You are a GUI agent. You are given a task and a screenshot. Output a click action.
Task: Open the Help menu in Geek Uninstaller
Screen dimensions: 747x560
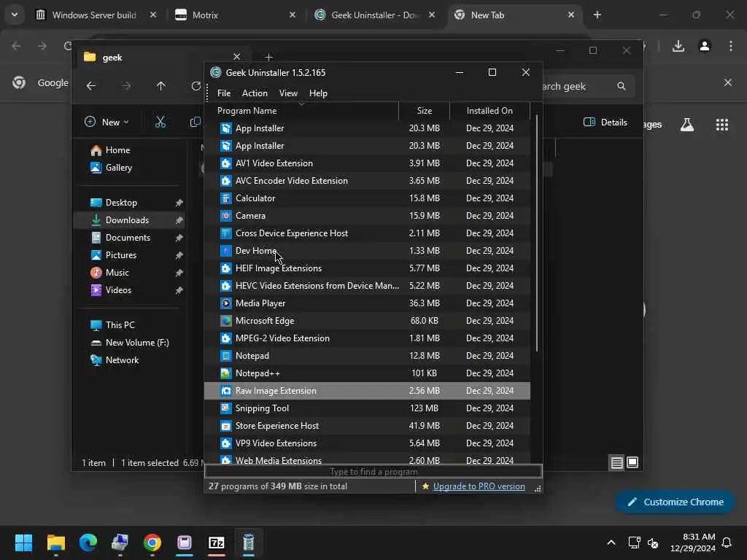tap(318, 93)
